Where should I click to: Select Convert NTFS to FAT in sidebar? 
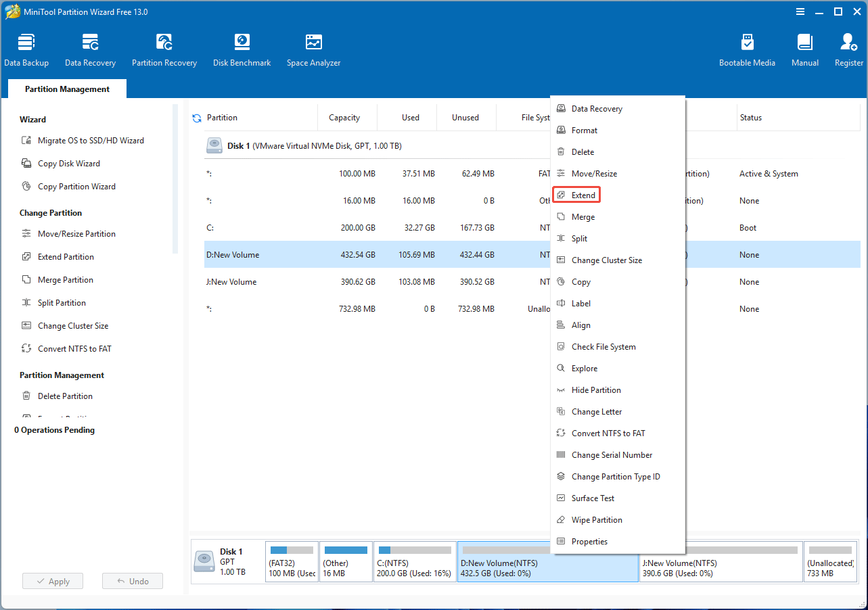click(x=74, y=348)
